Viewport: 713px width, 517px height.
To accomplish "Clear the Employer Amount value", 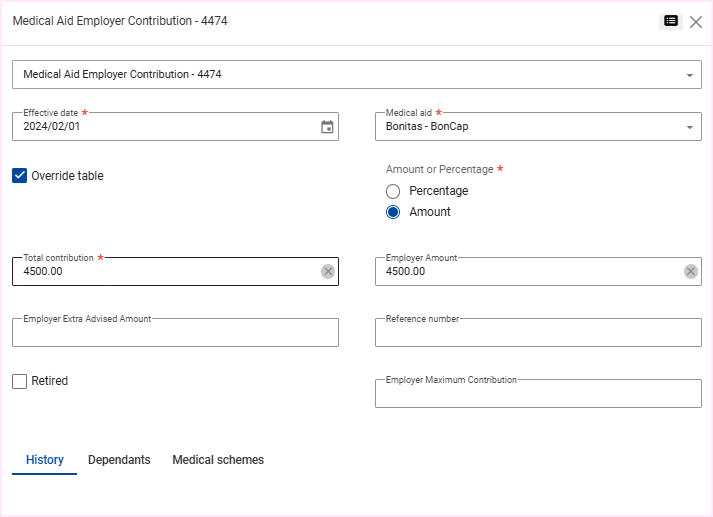I will [691, 271].
